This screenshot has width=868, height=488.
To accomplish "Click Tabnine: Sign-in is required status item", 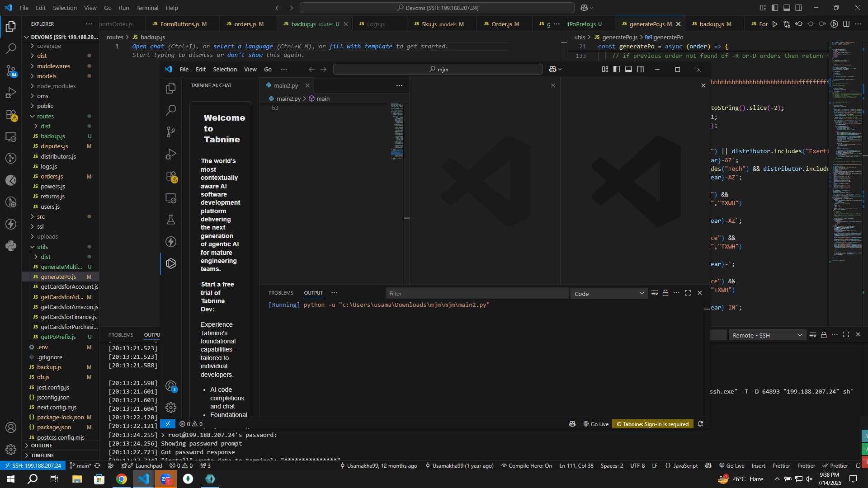I will pyautogui.click(x=653, y=424).
